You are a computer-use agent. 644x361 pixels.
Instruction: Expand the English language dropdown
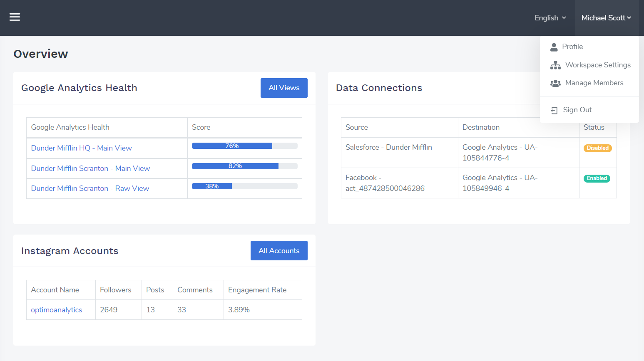pyautogui.click(x=550, y=18)
